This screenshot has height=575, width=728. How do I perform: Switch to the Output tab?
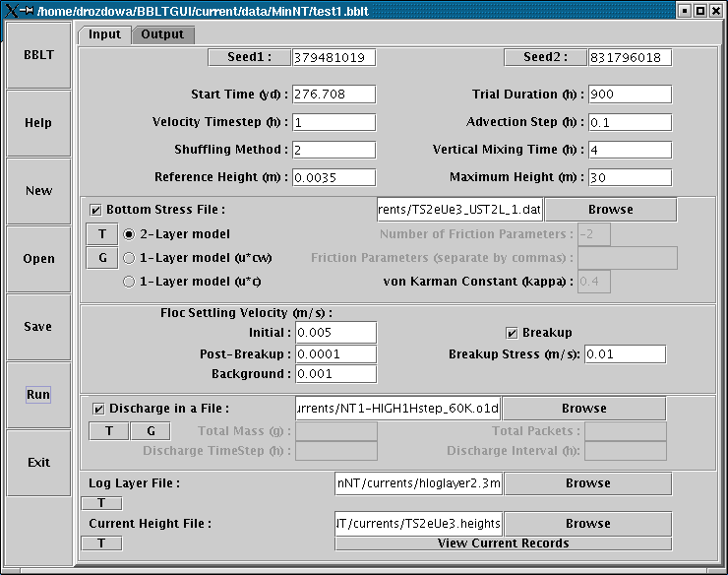[x=162, y=34]
